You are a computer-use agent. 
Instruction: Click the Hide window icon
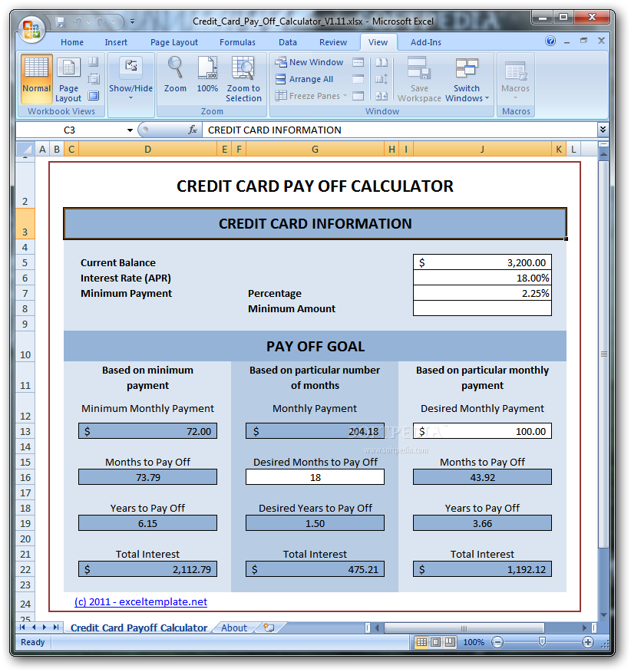pyautogui.click(x=358, y=79)
